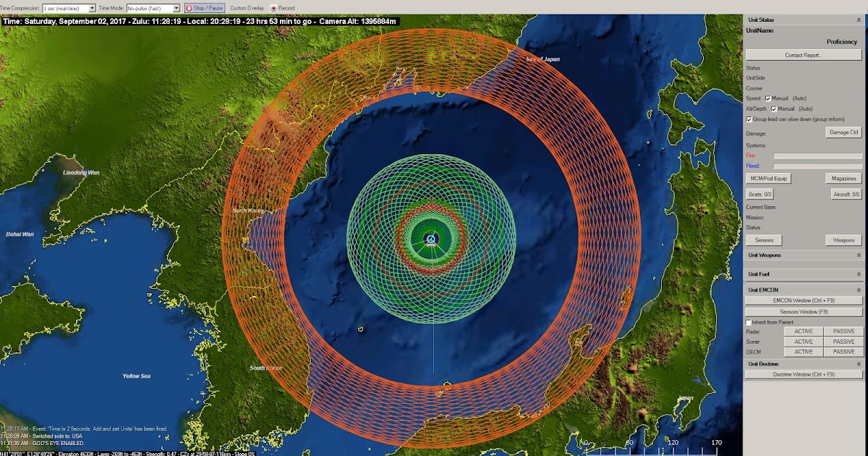The width and height of the screenshot is (868, 456).
Task: Uncheck 'Group lead can slow down'
Action: point(749,119)
